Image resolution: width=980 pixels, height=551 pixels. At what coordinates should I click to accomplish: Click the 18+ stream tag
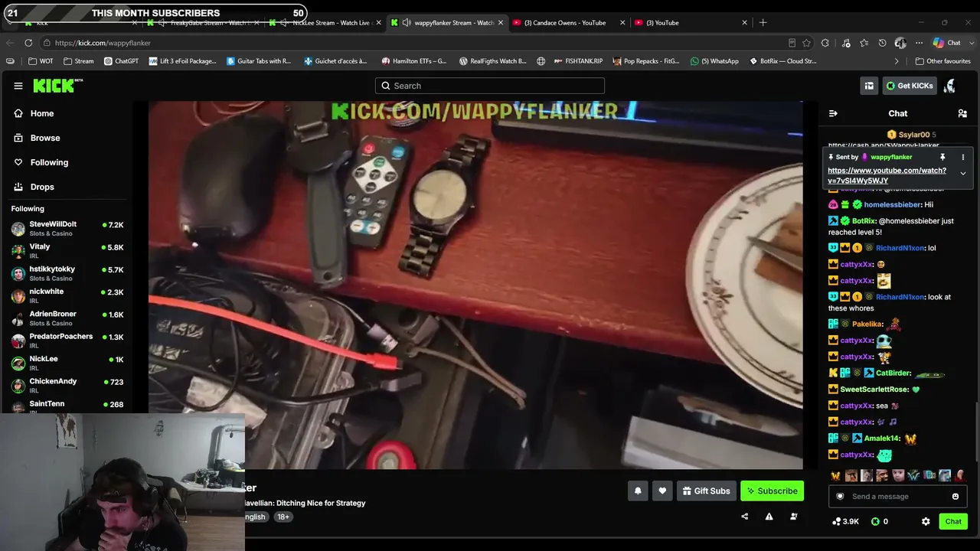[283, 517]
